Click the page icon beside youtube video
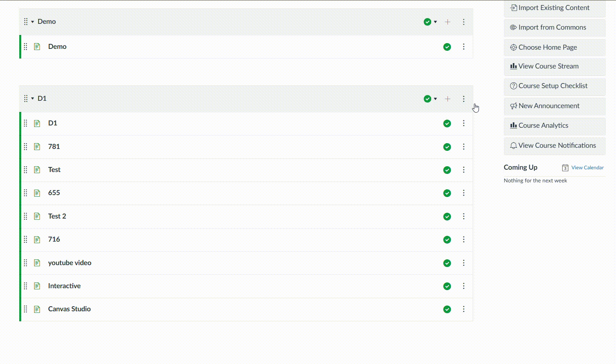The width and height of the screenshot is (616, 364). [x=37, y=263]
